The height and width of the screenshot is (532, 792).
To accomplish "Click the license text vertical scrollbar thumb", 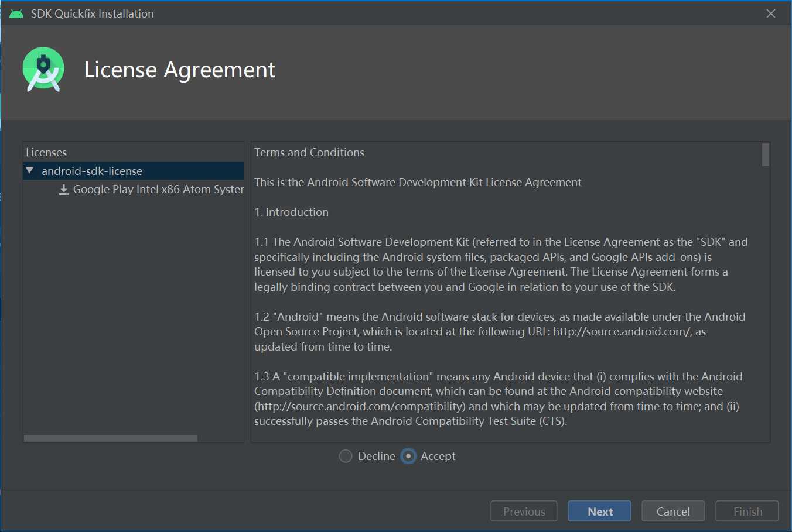I will 765,155.
